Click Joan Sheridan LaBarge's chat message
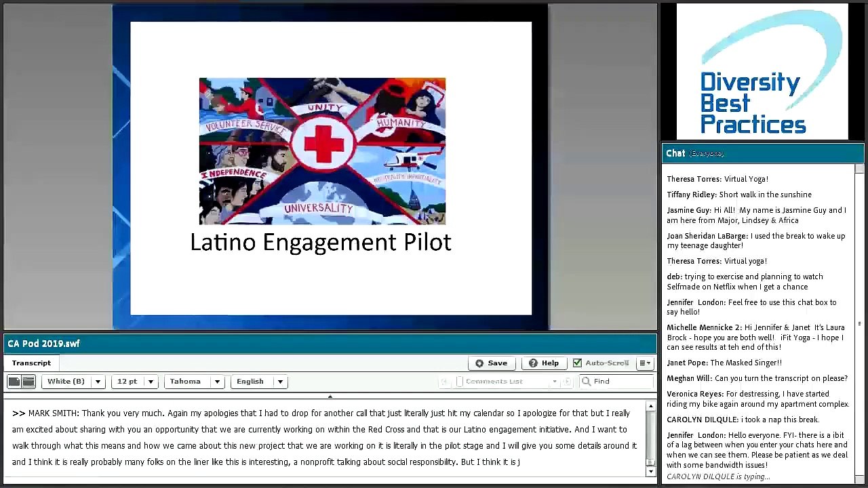Screen dimensions: 868x488 click(x=756, y=241)
